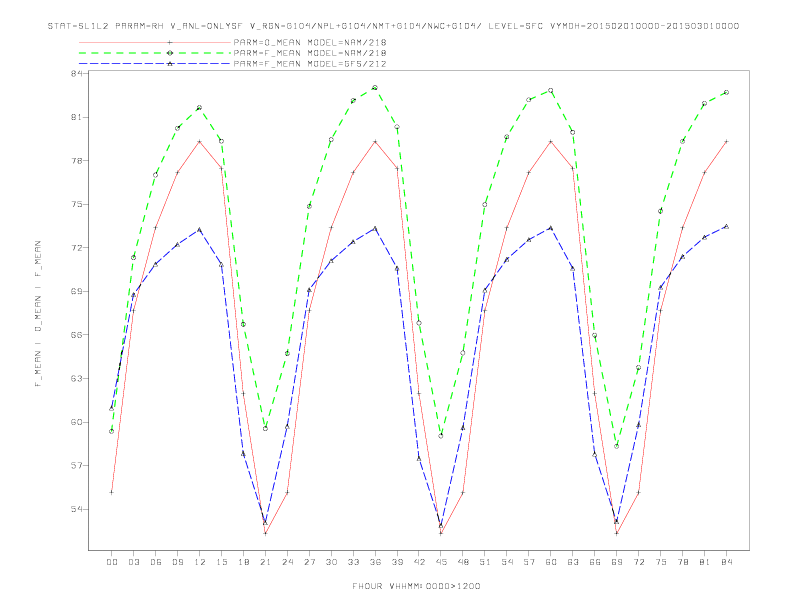Viewport: 792px width, 612px height.
Task: Click x-axis forecast hour label 48
Action: point(463,562)
